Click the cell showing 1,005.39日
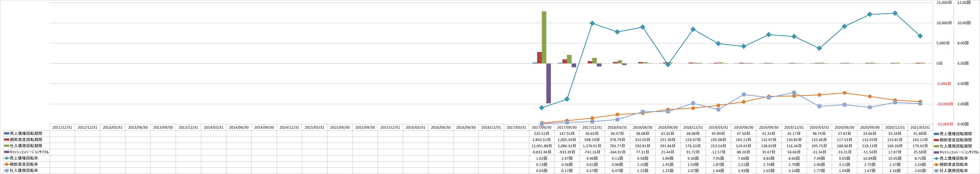Viewport: 980px width, 174px height. tap(567, 140)
